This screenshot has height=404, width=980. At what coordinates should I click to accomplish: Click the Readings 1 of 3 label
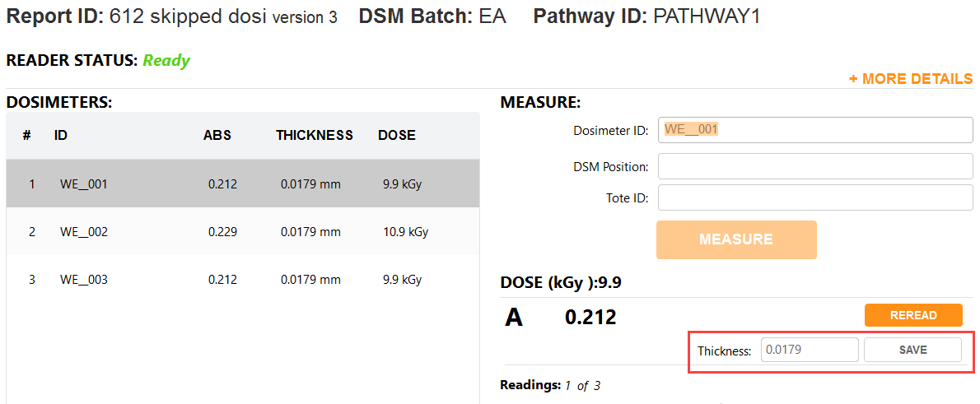tap(550, 385)
